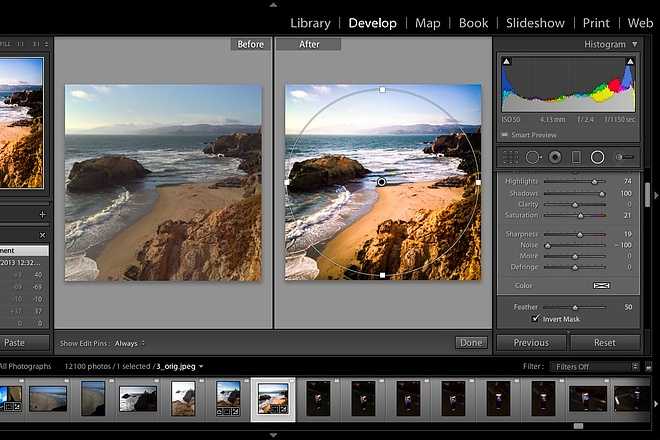
Task: Adjust the Feather slider
Action: coord(575,307)
